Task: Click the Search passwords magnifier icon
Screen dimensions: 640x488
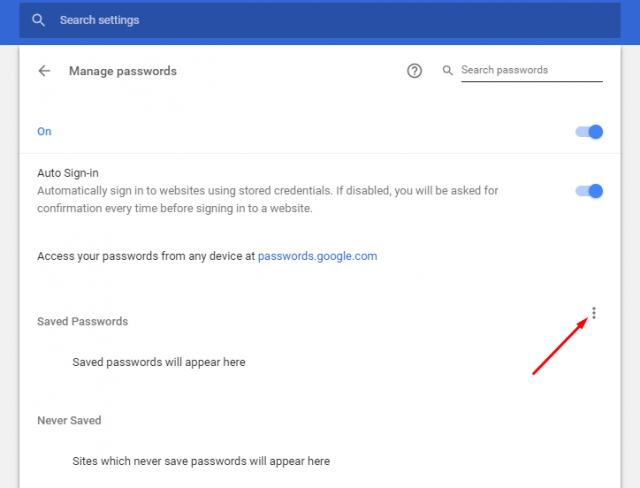Action: (x=446, y=71)
